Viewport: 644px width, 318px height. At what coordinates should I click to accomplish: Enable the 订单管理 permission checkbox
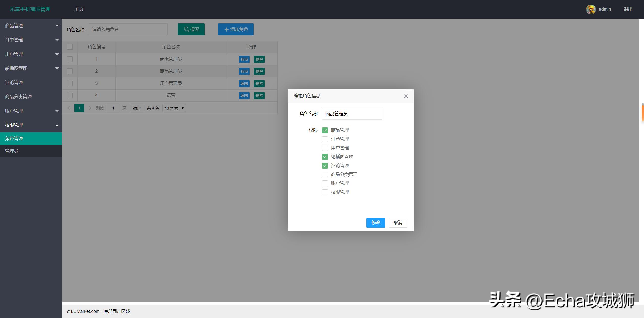(x=325, y=139)
